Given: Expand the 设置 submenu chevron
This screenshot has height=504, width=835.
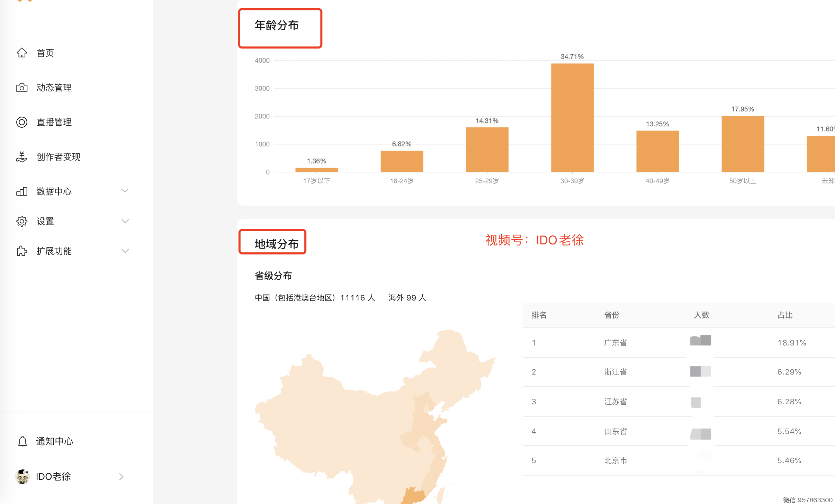Looking at the screenshot, I should coord(125,221).
